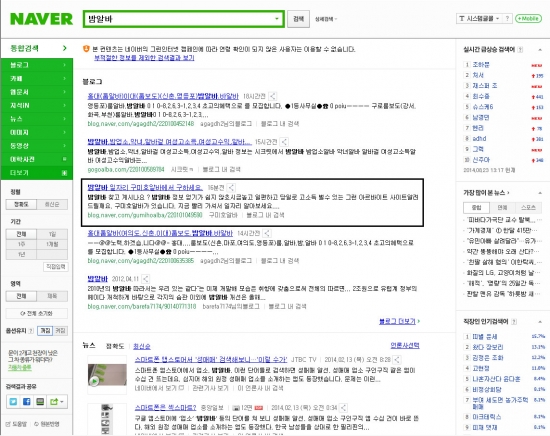Sort by 정확도 accuracy

coord(21,204)
